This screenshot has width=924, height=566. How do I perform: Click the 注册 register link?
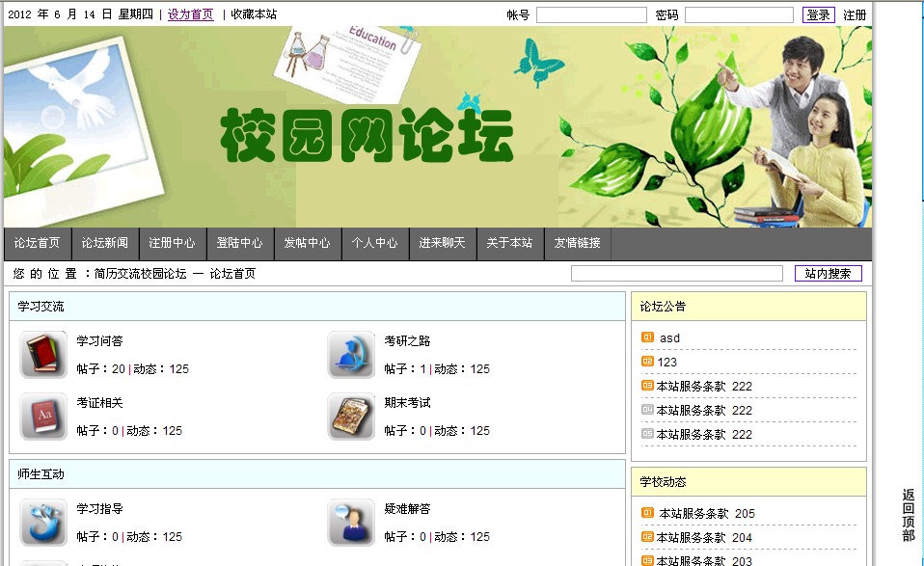point(855,15)
